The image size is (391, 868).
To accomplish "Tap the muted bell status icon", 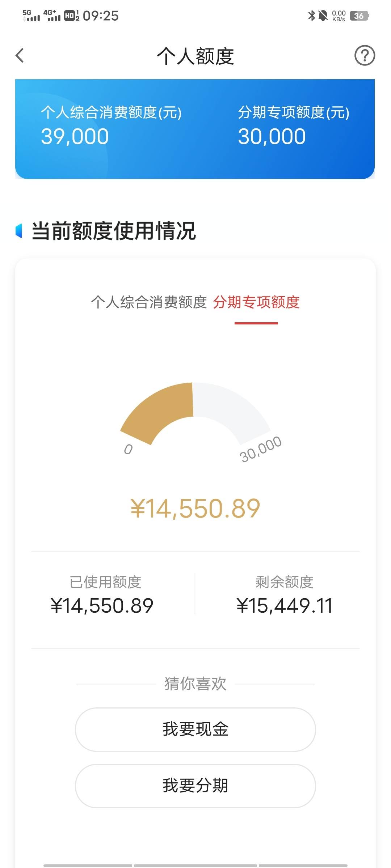I will (x=323, y=16).
